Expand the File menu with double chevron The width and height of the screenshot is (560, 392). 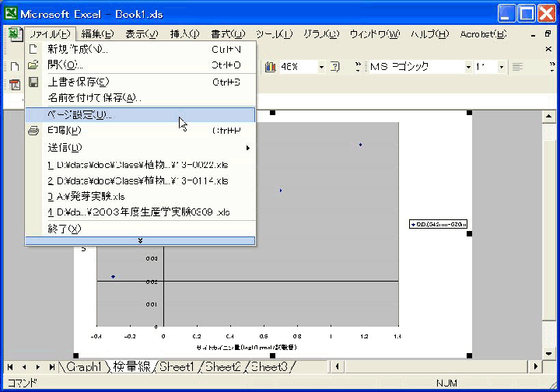(x=140, y=240)
